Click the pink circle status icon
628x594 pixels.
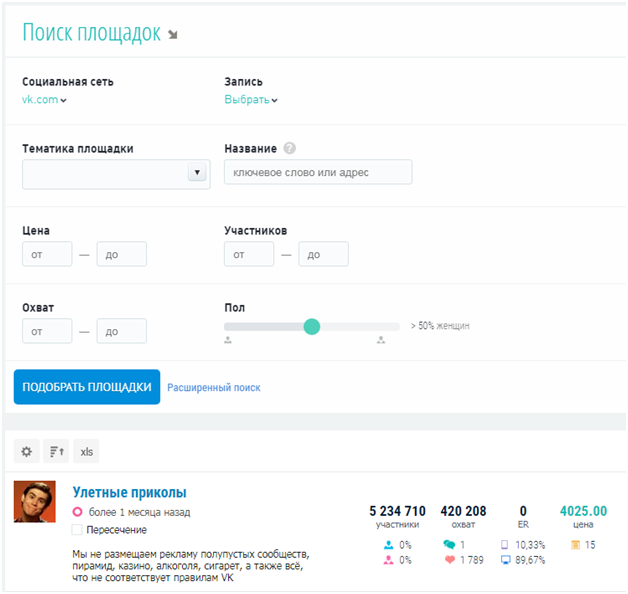(x=77, y=512)
